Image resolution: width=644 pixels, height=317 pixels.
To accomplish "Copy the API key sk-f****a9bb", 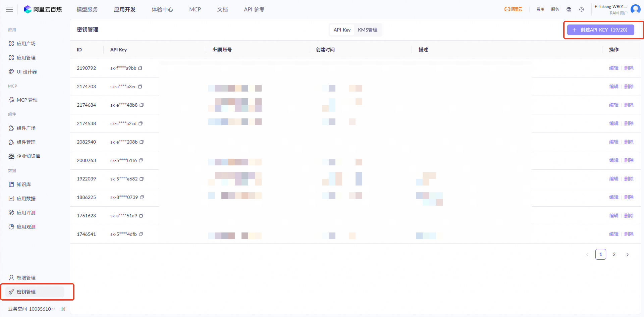I will (x=140, y=68).
